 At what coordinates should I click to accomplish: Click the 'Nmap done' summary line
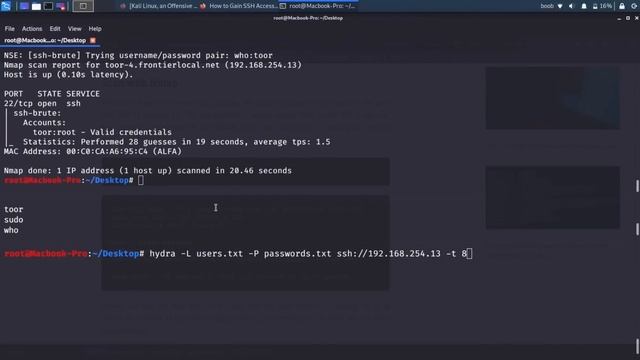(148, 171)
